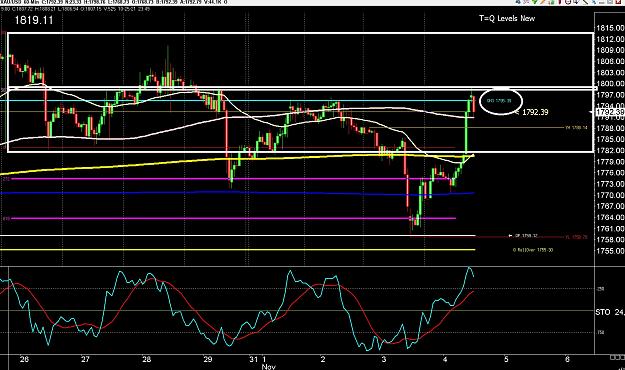Select the 1776.00 price axis label
625x370 pixels.
click(x=610, y=173)
